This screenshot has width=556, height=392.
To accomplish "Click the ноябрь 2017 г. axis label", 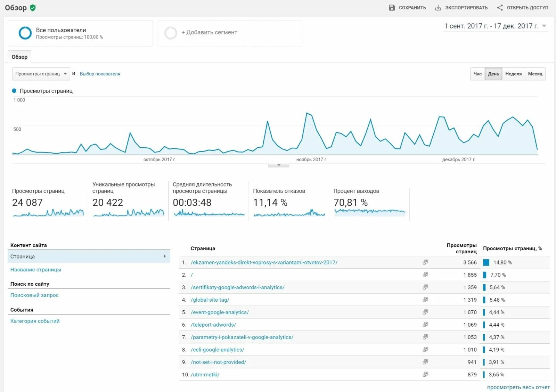I will pos(311,160).
